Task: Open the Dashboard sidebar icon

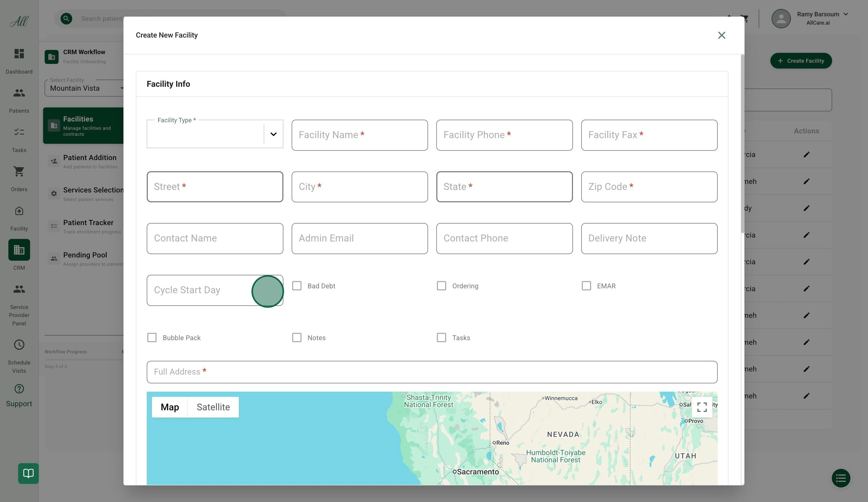Action: coord(19,54)
